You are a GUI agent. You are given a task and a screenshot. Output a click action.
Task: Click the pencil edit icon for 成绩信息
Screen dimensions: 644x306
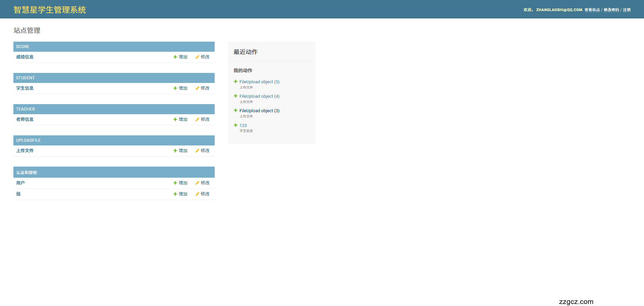point(197,57)
